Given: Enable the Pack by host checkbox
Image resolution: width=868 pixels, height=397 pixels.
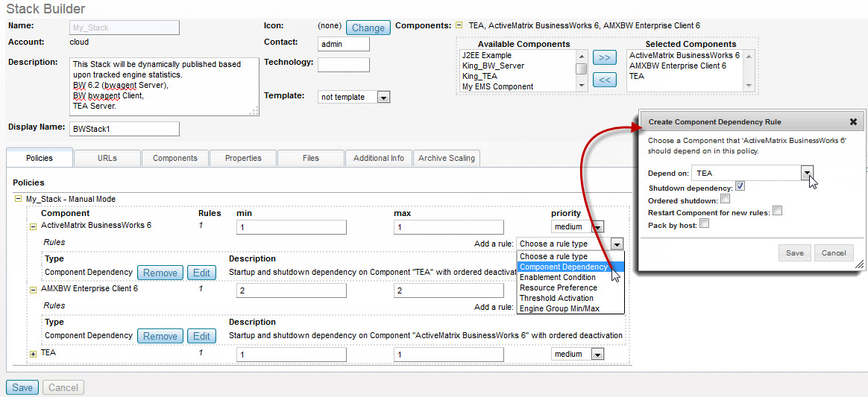Looking at the screenshot, I should pyautogui.click(x=704, y=223).
